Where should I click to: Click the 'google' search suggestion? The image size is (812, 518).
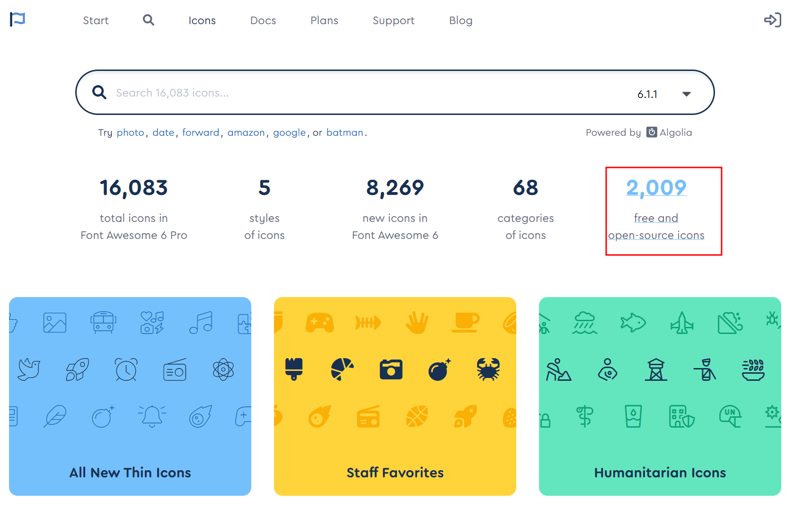(290, 132)
